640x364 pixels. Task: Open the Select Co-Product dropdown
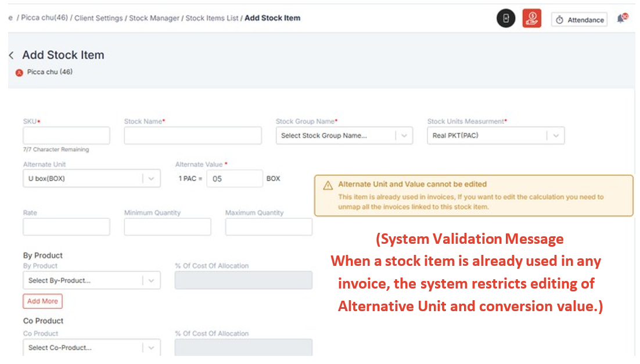pyautogui.click(x=92, y=348)
